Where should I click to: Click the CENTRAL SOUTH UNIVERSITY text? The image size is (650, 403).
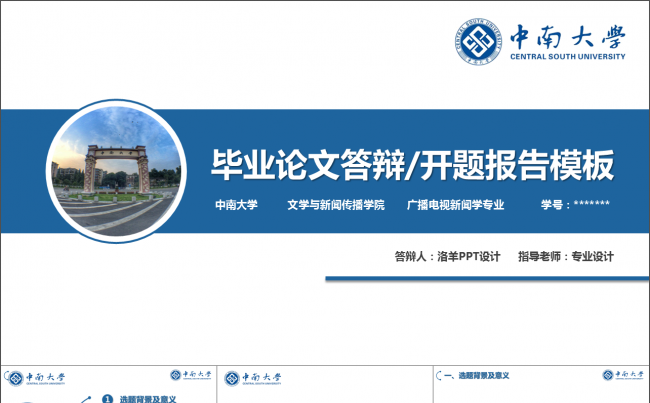(x=568, y=57)
